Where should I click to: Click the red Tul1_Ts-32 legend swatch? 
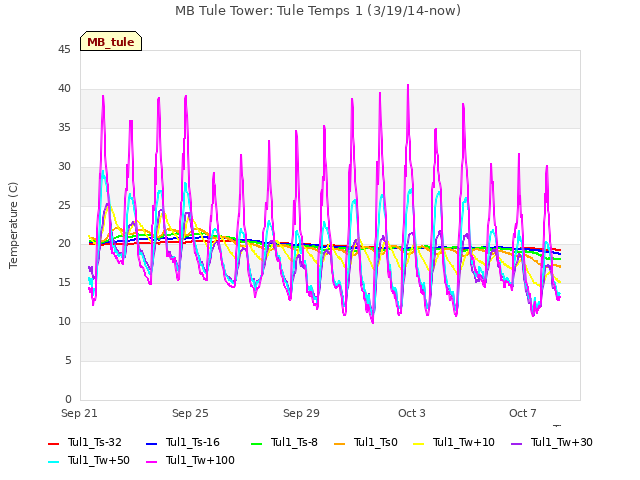pos(53,443)
